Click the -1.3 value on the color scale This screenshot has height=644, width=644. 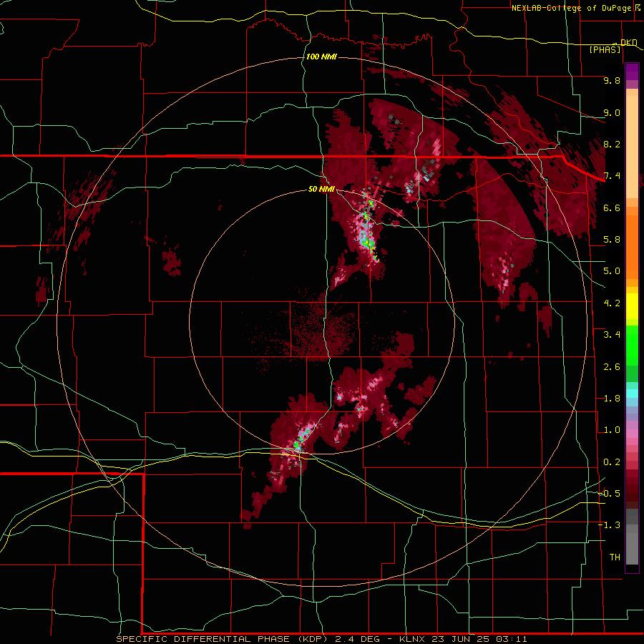click(610, 525)
